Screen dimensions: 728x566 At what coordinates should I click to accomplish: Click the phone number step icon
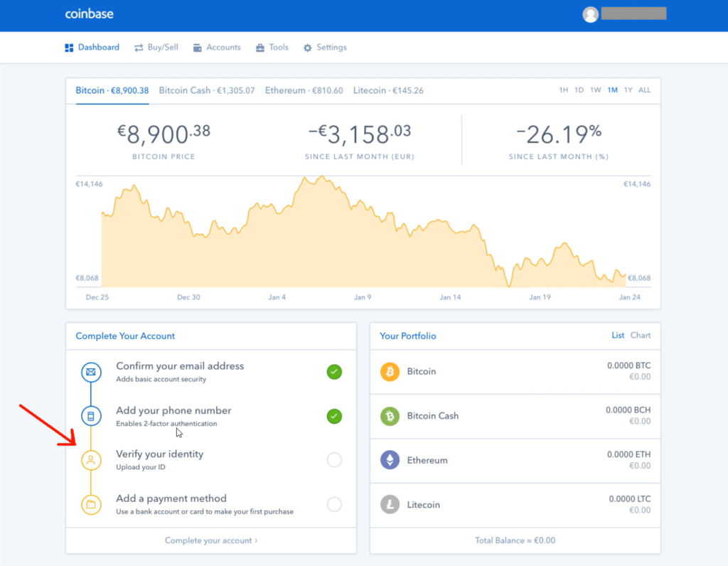91,416
